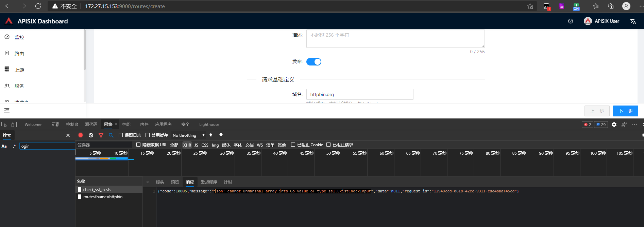This screenshot has width=644, height=227.
Task: Filter requests by 全部 all types
Action: coord(174,145)
